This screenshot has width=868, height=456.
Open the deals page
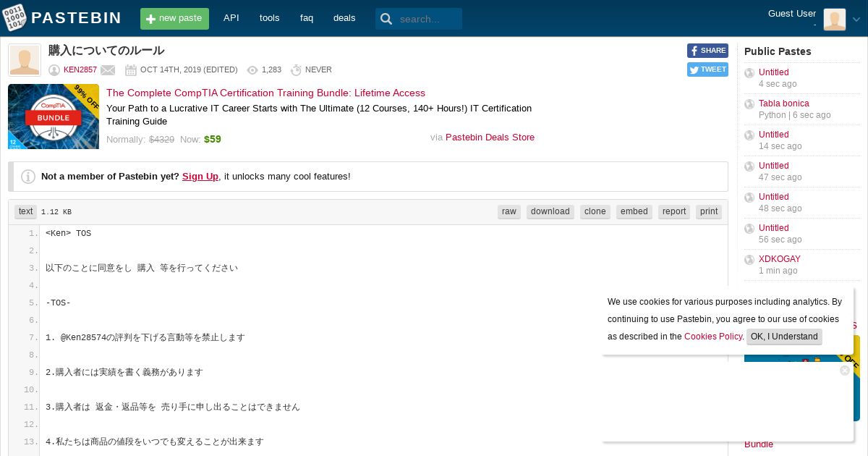coord(344,18)
